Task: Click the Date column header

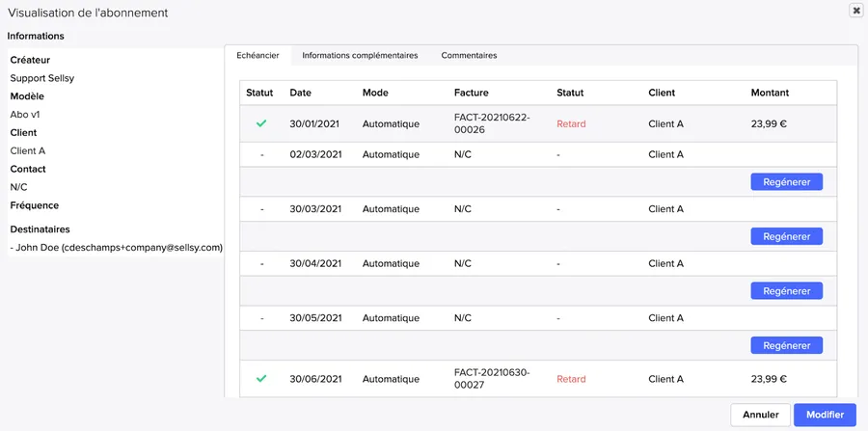Action: click(x=301, y=93)
